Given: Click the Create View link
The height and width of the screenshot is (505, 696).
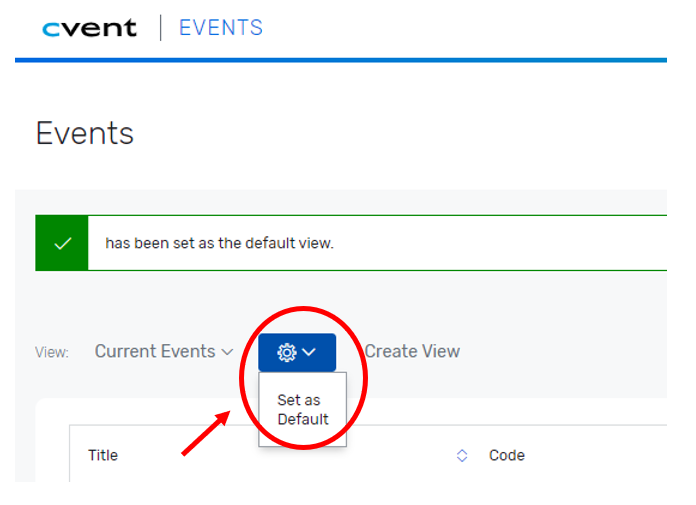Looking at the screenshot, I should coord(412,351).
